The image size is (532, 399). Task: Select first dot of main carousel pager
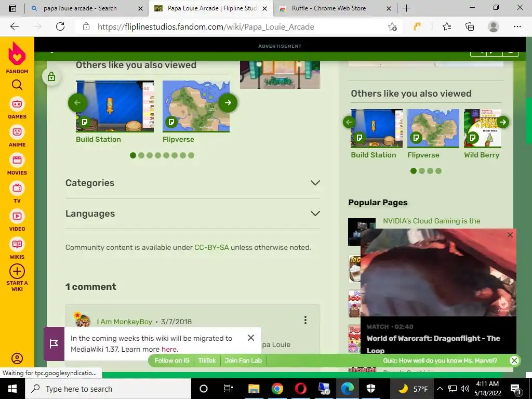133,155
